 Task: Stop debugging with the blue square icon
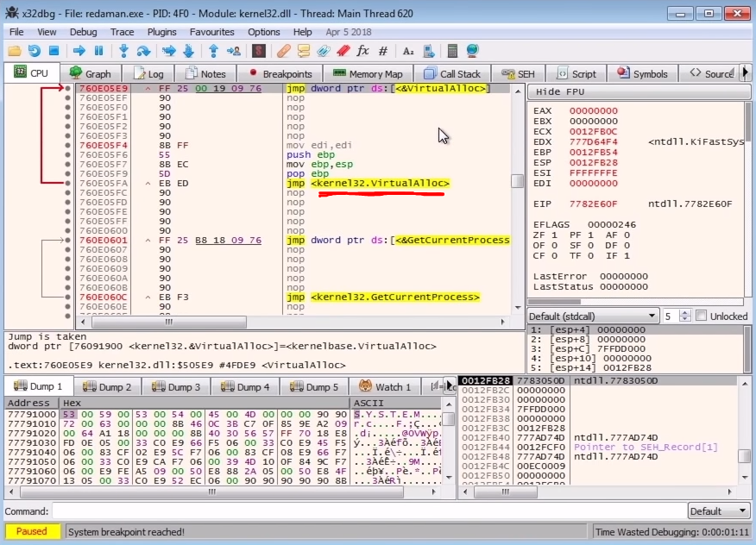point(54,51)
